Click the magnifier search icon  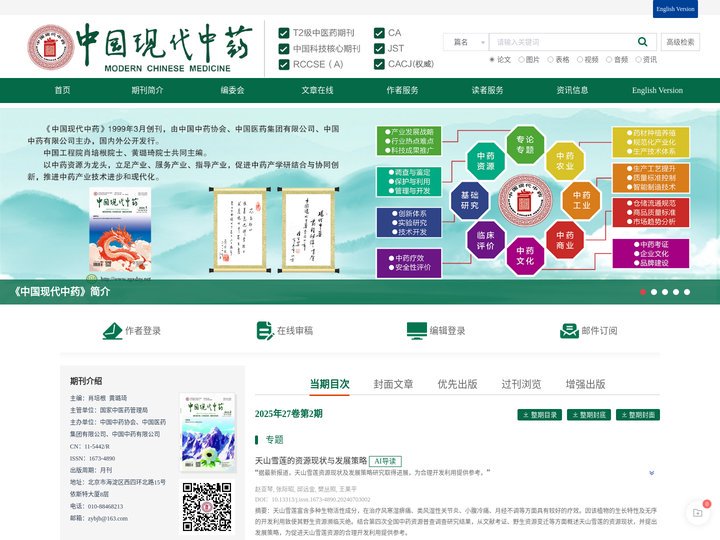(642, 42)
